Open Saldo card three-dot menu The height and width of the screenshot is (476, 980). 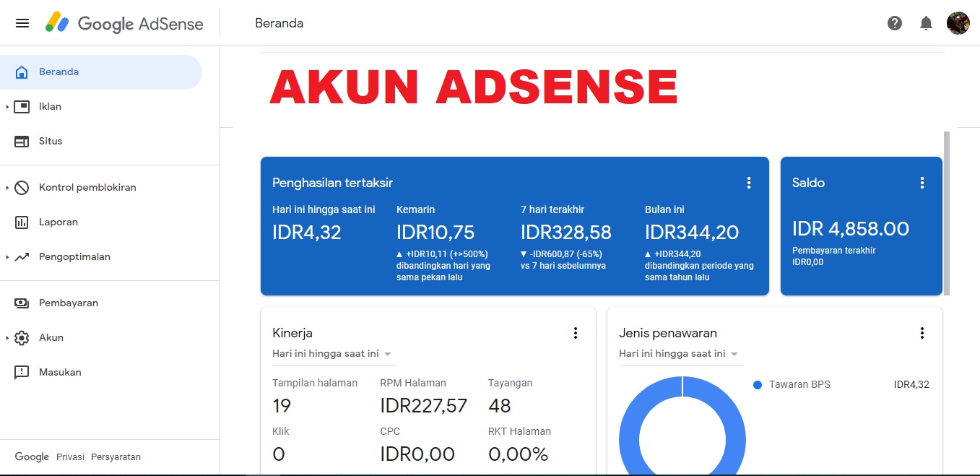click(x=922, y=183)
